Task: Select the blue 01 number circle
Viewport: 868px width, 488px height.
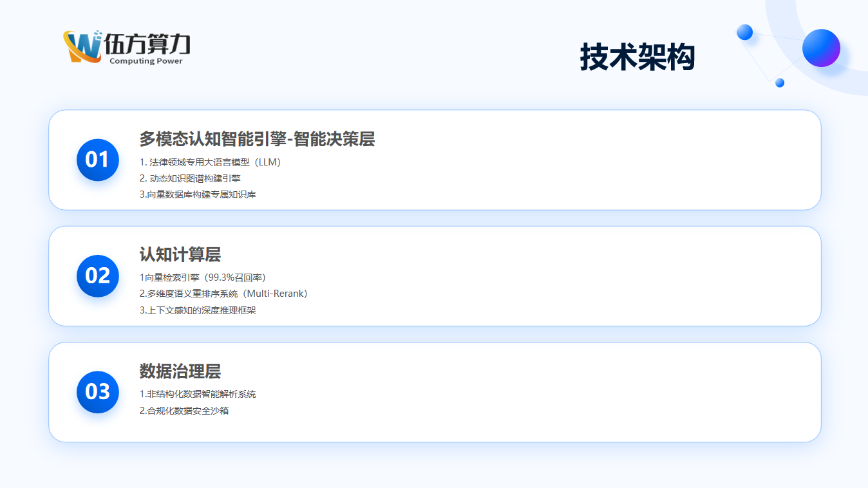Action: pyautogui.click(x=97, y=160)
